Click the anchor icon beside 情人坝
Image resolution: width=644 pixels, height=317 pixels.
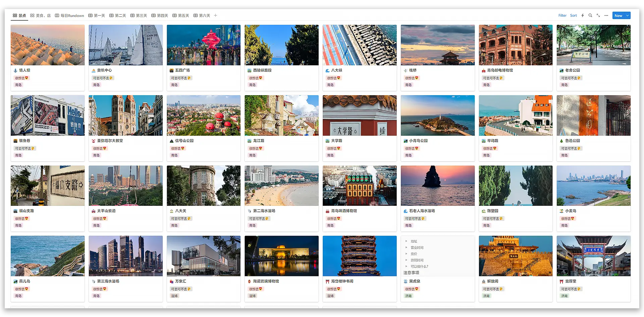(x=15, y=70)
